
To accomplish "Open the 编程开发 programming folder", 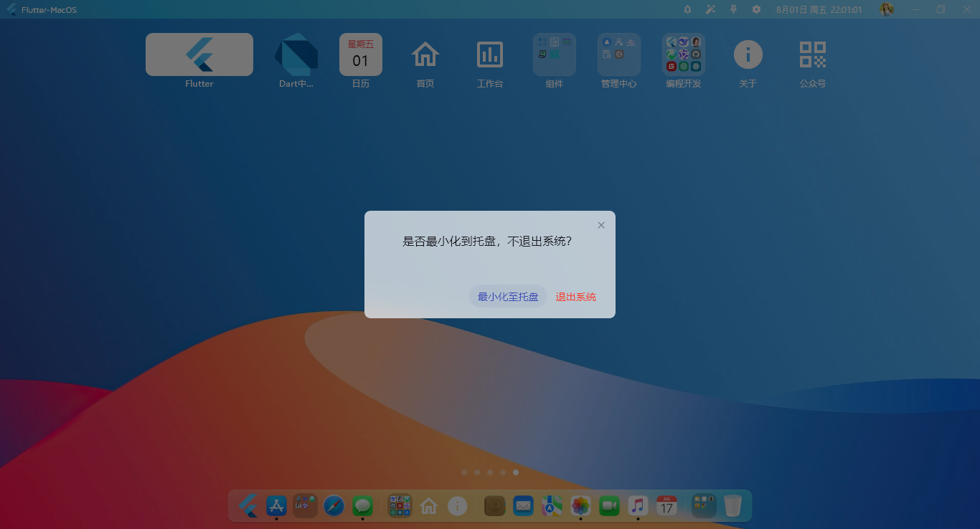I will point(683,54).
